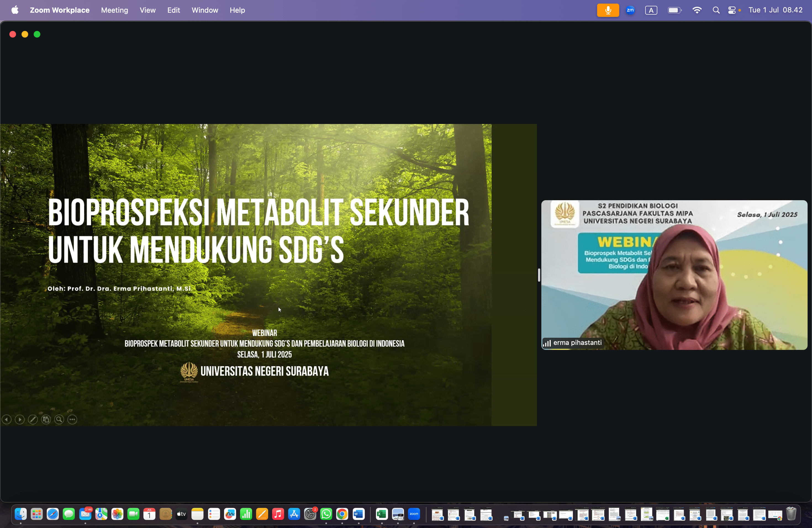Click the divider handle between slide and video
Image resolution: width=812 pixels, height=528 pixels.
[539, 275]
